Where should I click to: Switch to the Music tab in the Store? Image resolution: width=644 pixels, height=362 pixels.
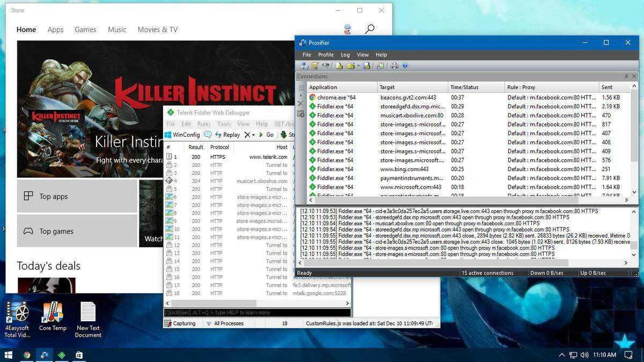[117, 29]
